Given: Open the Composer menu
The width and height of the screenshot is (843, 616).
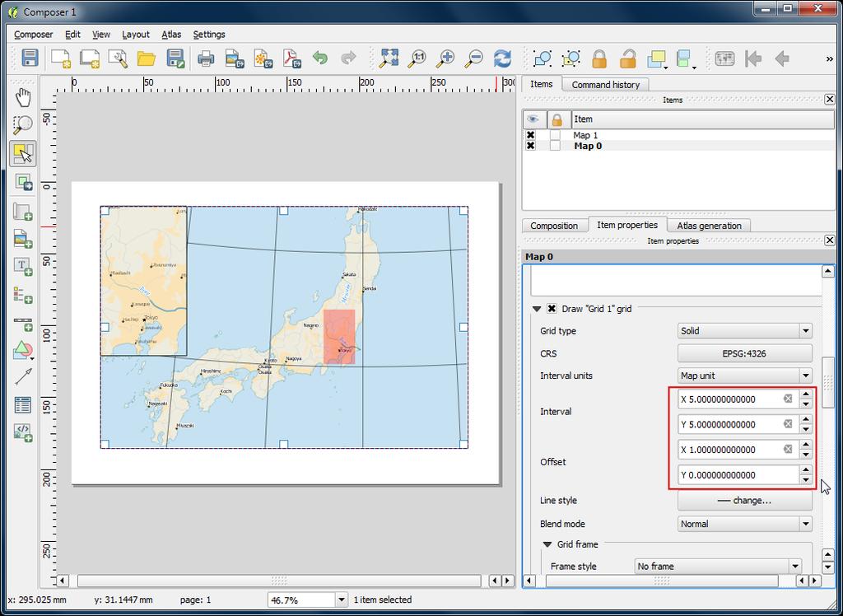Looking at the screenshot, I should pos(33,35).
